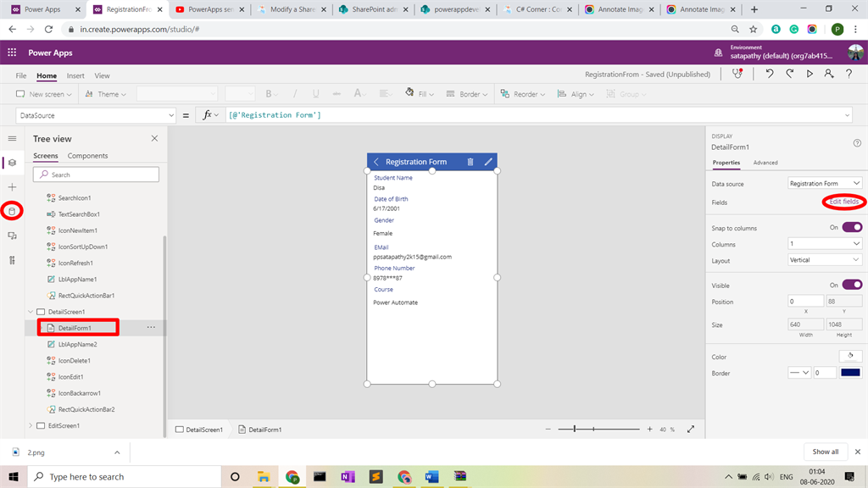Image resolution: width=868 pixels, height=488 pixels.
Task: Preview the app with the Play icon
Action: pyautogui.click(x=809, y=75)
